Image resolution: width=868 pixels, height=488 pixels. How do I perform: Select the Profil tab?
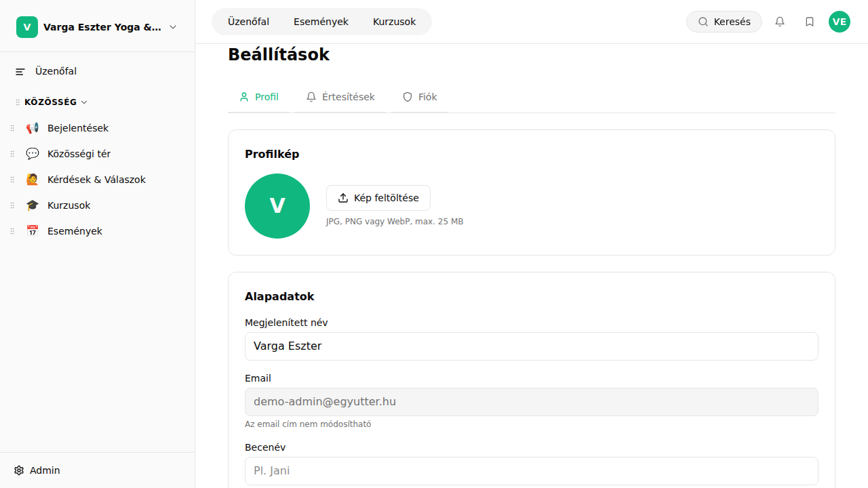[259, 96]
